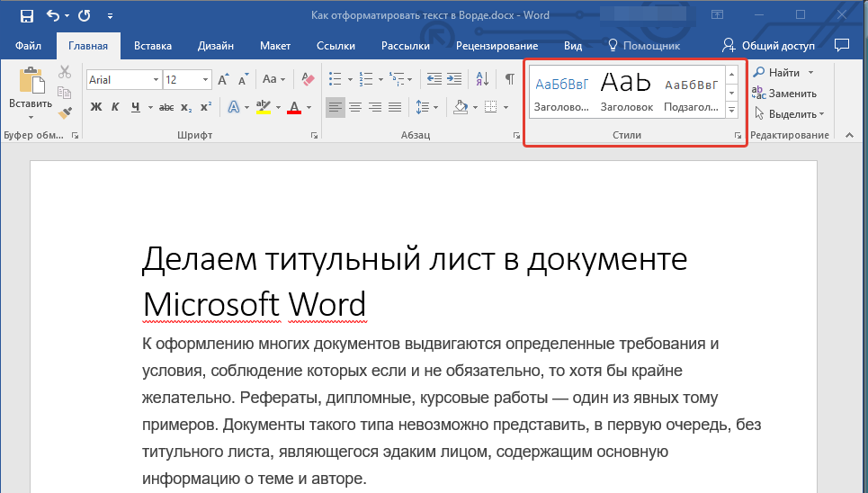Click Найти find button
This screenshot has width=868, height=493.
click(x=776, y=73)
